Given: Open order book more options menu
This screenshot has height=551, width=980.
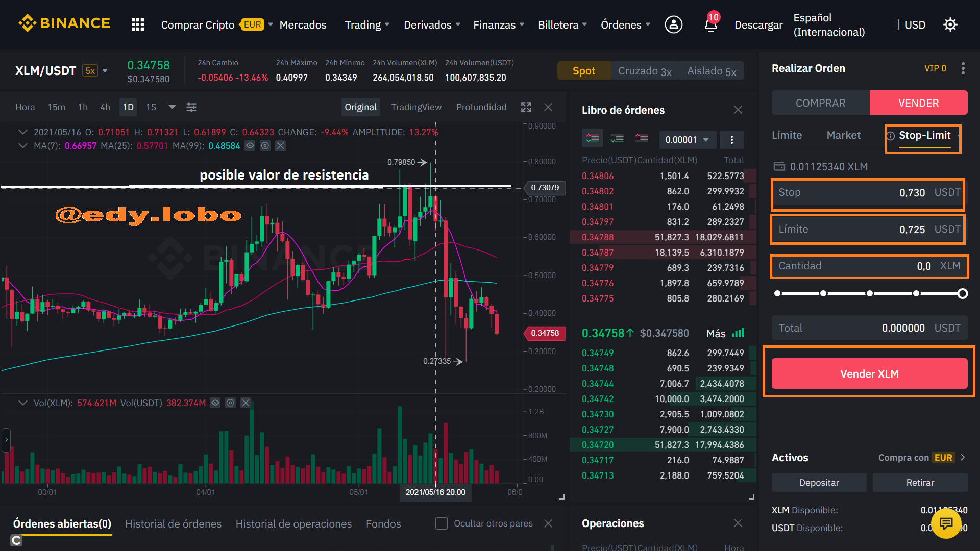Looking at the screenshot, I should (732, 140).
